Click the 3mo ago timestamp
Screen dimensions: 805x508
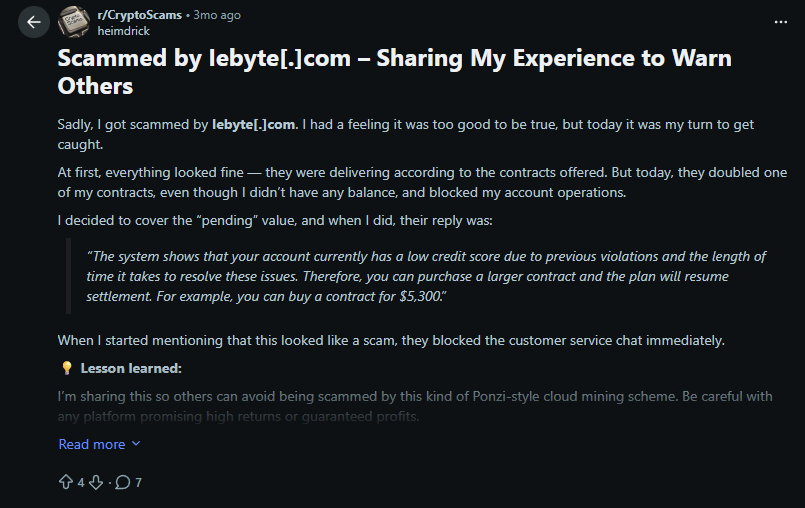(217, 15)
